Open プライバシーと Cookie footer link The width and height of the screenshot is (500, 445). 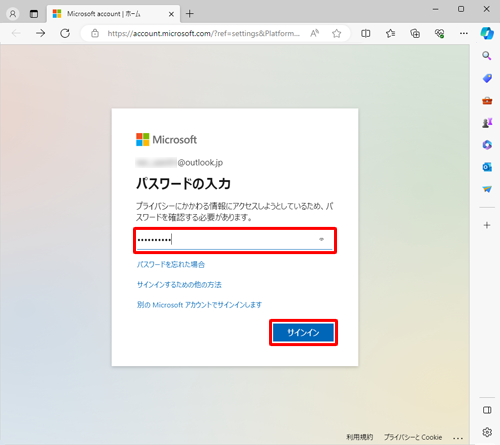[x=413, y=437]
